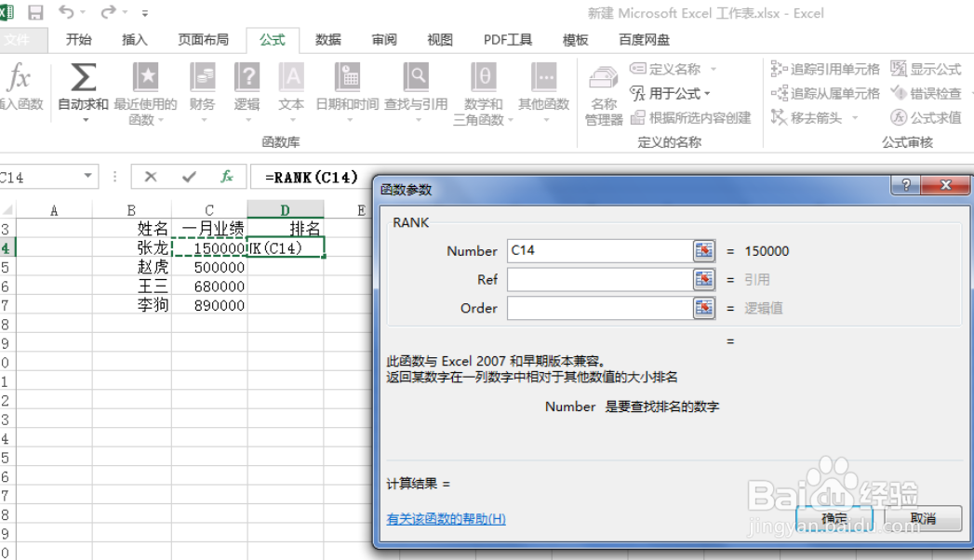The height and width of the screenshot is (560, 974).
Task: Switch to the View (视图) tab
Action: 440,40
